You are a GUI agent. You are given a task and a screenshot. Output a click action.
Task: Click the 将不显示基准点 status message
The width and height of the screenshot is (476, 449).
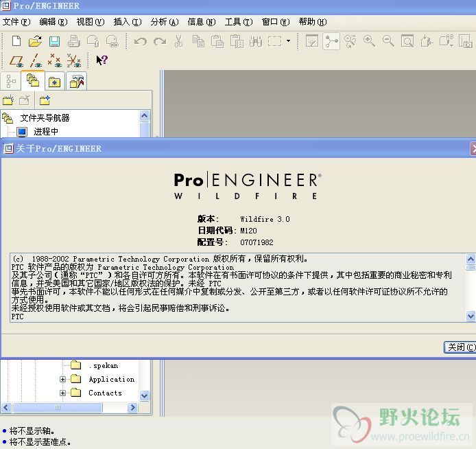[x=40, y=442]
